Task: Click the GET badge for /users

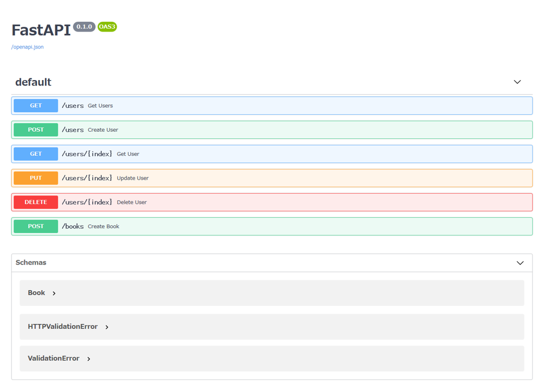Action: tap(35, 106)
